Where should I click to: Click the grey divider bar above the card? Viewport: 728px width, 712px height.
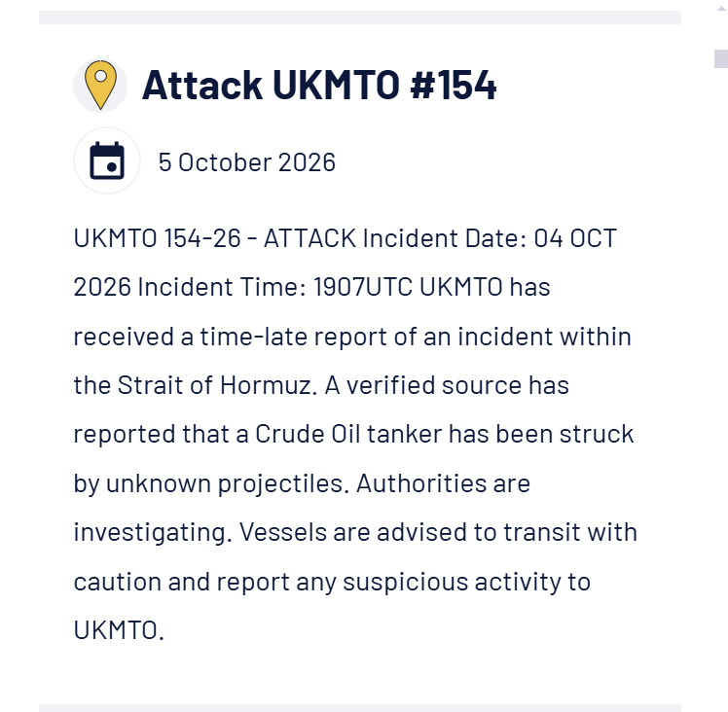[x=360, y=18]
